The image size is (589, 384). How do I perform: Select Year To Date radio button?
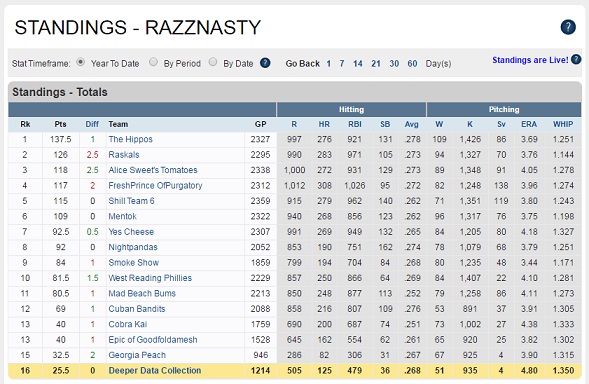tap(80, 62)
